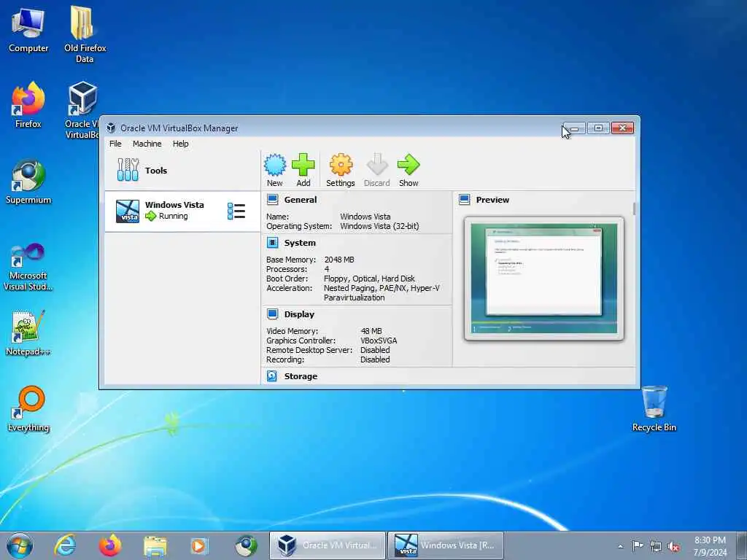Open Windows Vista machine menu list icon

coord(236,211)
